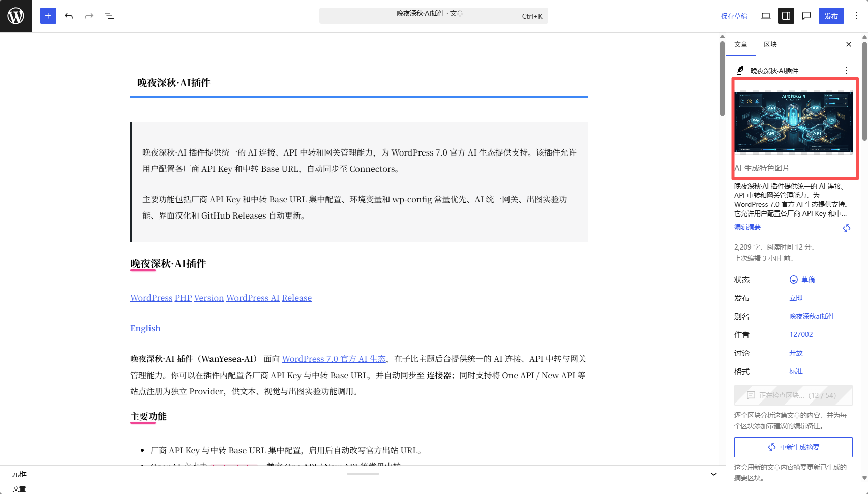Open the featured image thumbnail
868x494 pixels.
[793, 122]
